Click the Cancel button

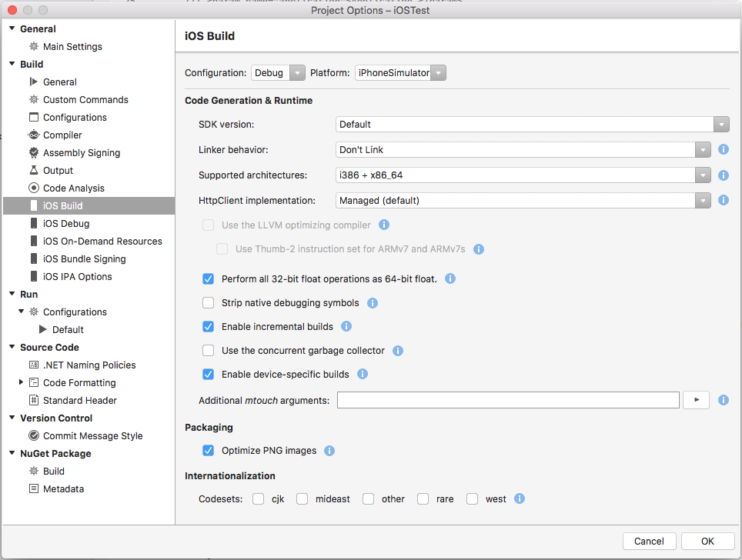pyautogui.click(x=649, y=541)
